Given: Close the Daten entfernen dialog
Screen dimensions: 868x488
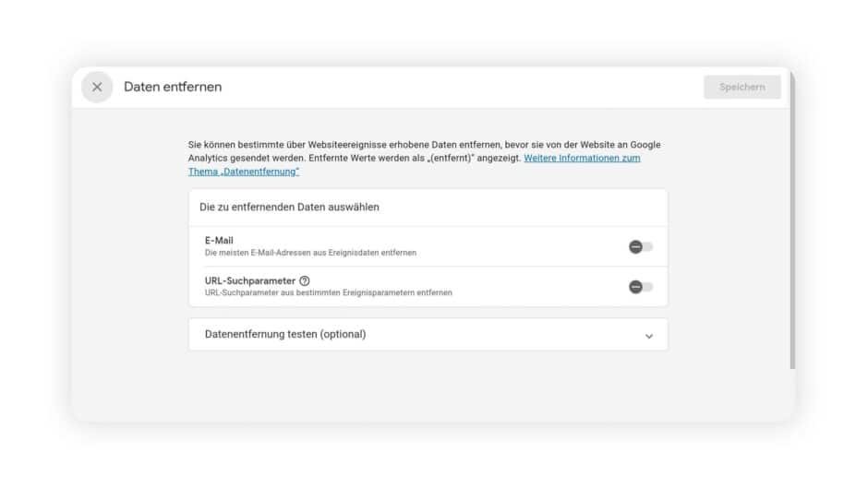Looking at the screenshot, I should coord(97,87).
